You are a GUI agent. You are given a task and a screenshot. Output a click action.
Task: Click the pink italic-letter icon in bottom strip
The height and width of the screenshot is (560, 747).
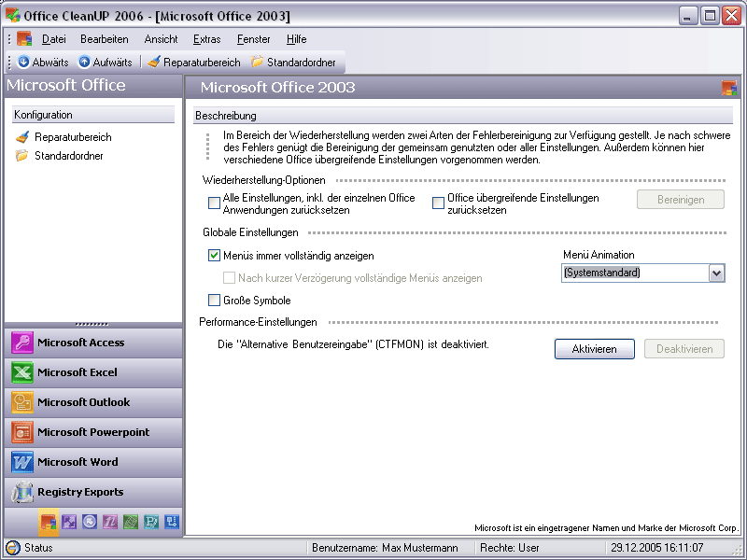(x=110, y=522)
